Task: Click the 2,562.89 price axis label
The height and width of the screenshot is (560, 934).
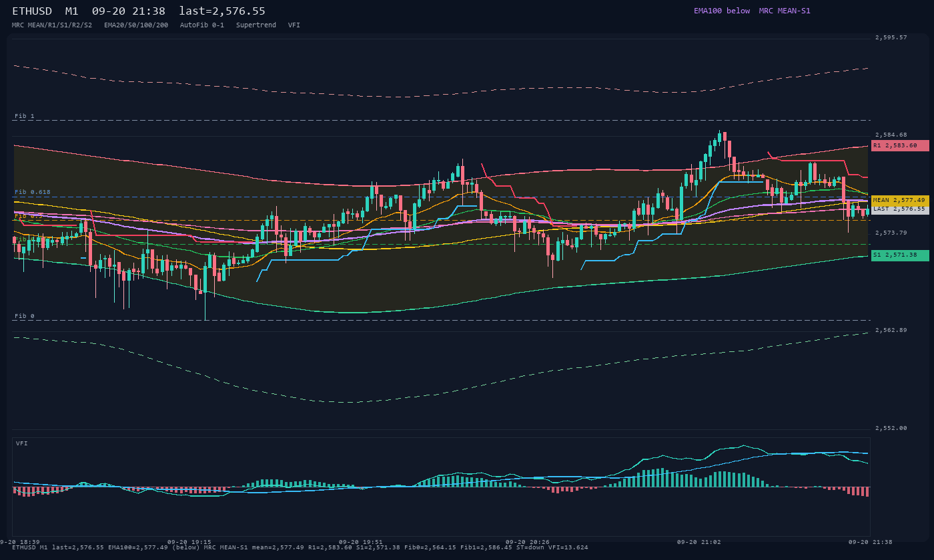Action: [x=891, y=330]
